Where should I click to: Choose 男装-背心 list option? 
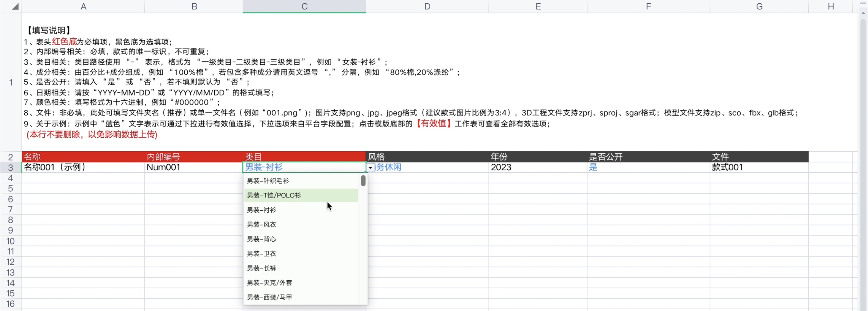point(261,239)
